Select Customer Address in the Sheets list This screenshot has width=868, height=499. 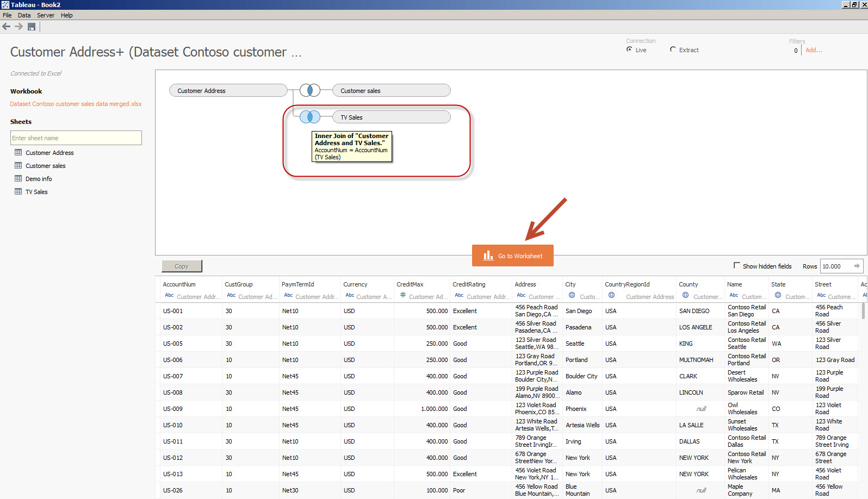[49, 153]
